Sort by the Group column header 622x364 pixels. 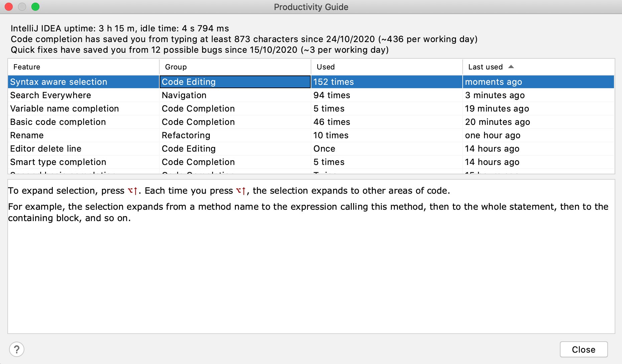235,67
